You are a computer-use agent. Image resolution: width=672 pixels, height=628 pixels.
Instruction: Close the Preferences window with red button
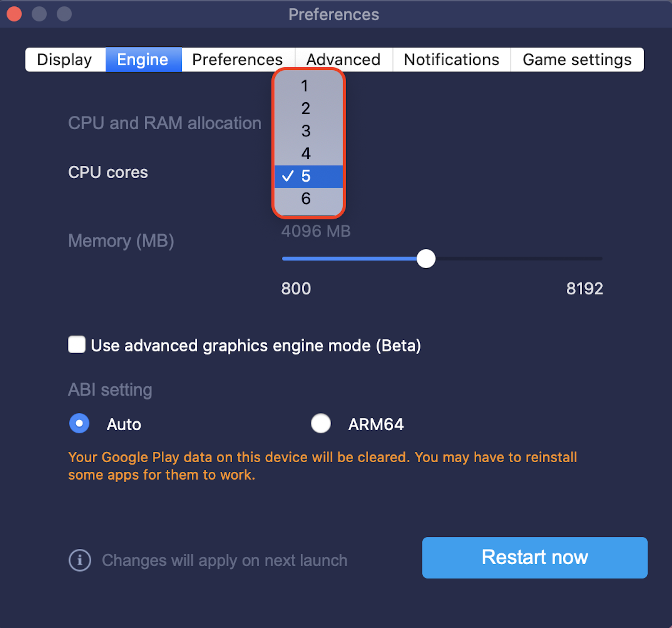[x=14, y=14]
